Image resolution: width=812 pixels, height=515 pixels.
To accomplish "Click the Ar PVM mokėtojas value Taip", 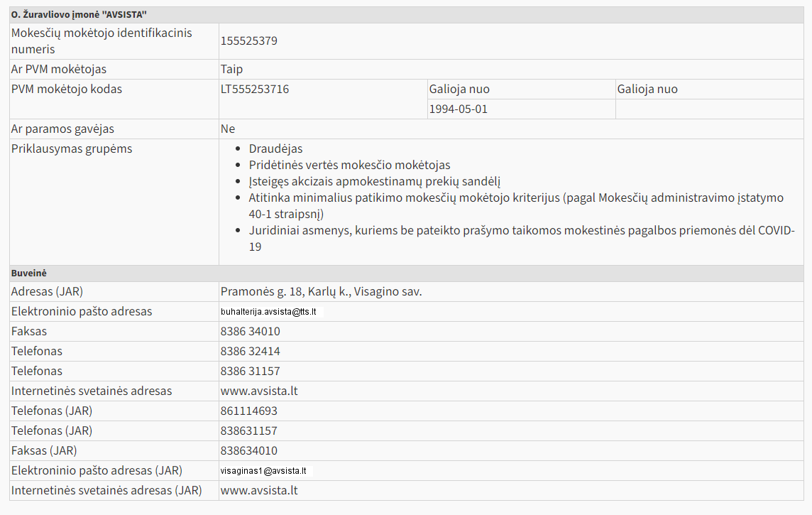I will click(x=231, y=70).
